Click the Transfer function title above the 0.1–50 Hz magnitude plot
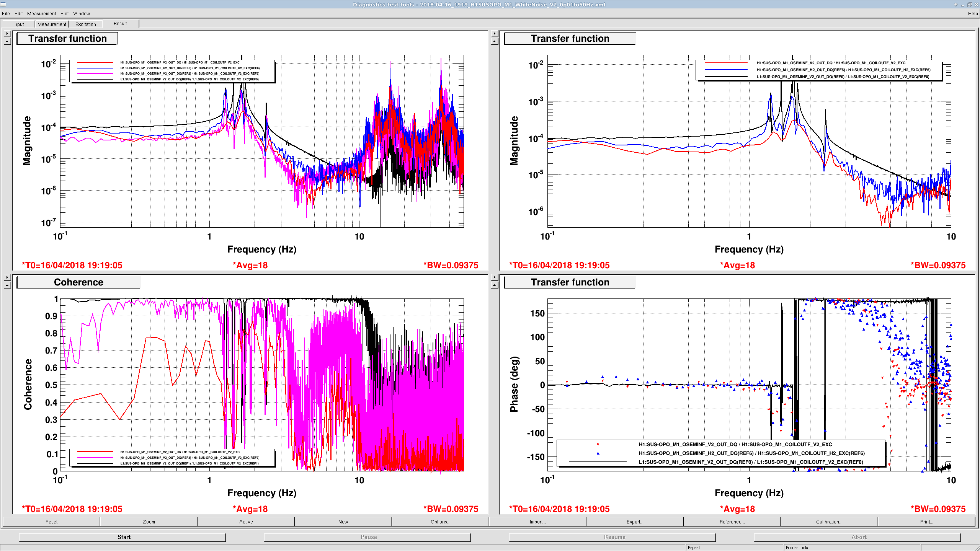 [x=67, y=38]
